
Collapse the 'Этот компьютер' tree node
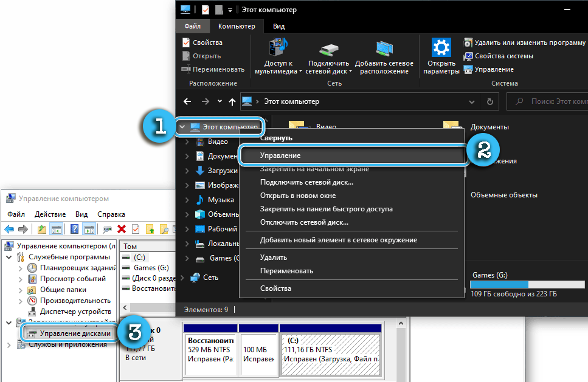(182, 127)
